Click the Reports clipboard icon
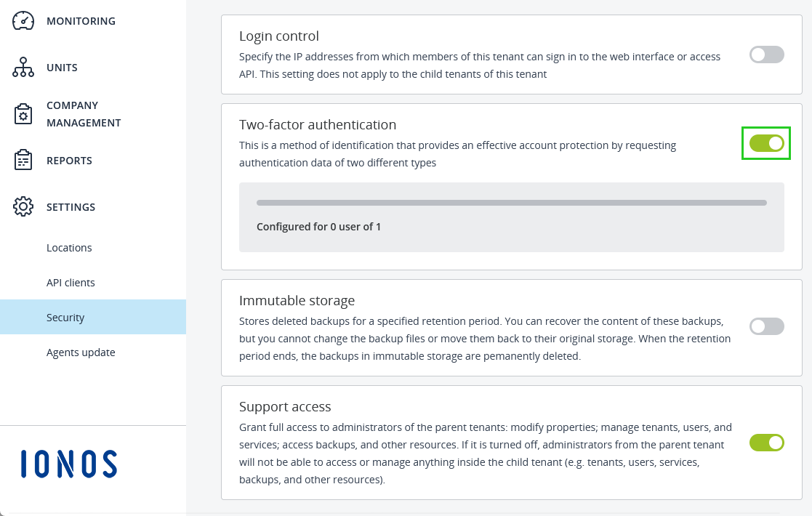812x516 pixels. 23,161
